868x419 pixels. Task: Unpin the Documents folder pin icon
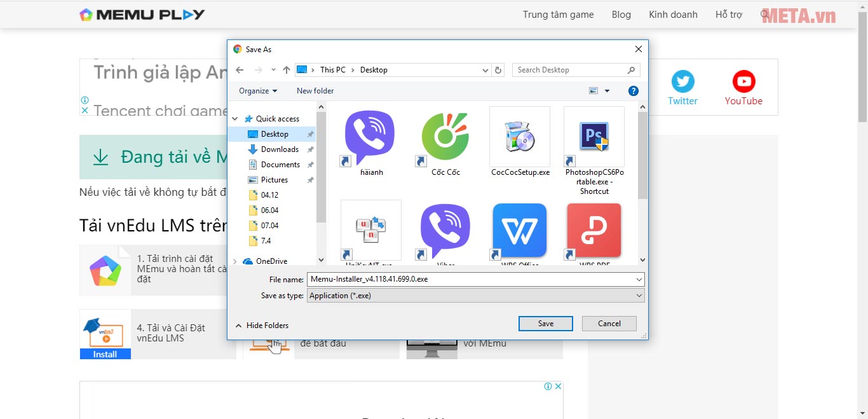311,164
